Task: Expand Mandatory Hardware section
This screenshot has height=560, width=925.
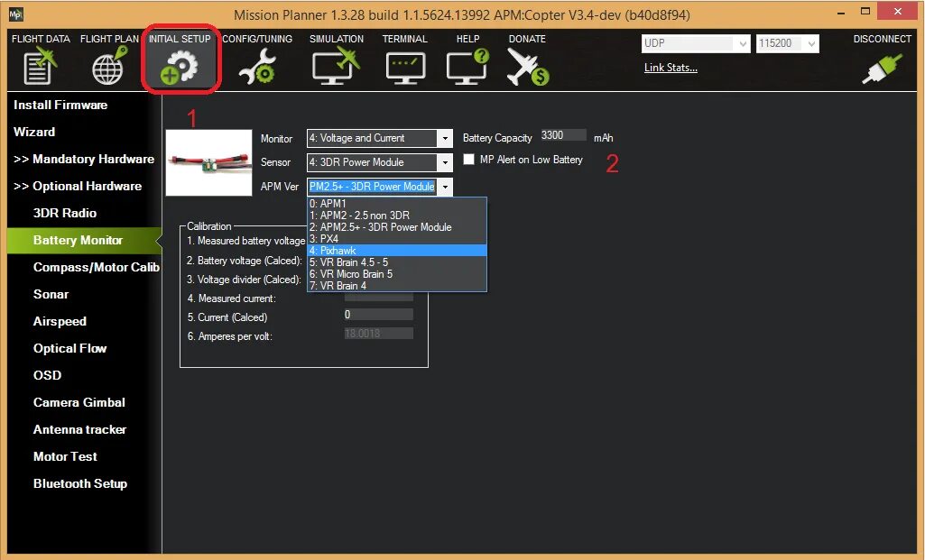Action: tap(84, 159)
